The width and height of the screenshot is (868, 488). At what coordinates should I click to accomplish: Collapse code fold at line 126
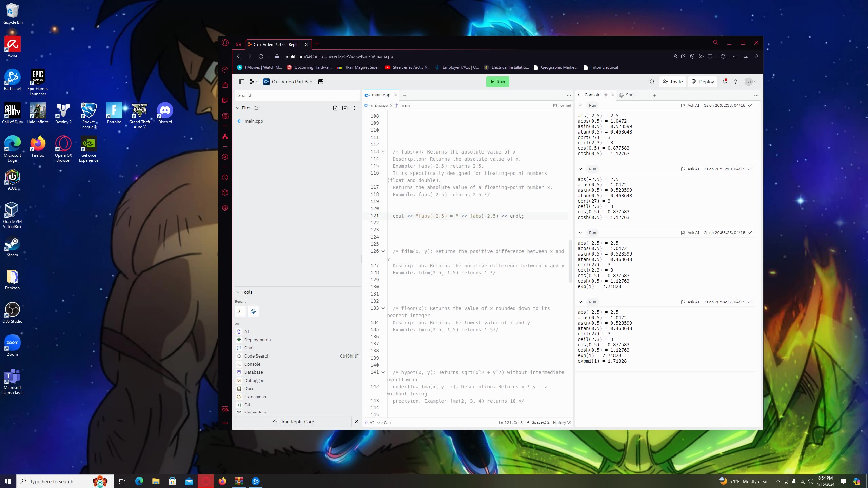(383, 251)
